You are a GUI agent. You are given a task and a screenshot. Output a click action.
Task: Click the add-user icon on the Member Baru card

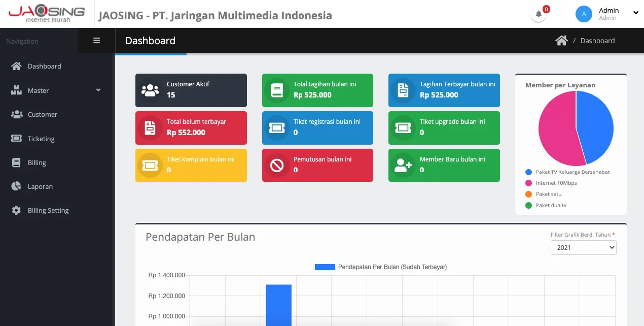pos(403,166)
